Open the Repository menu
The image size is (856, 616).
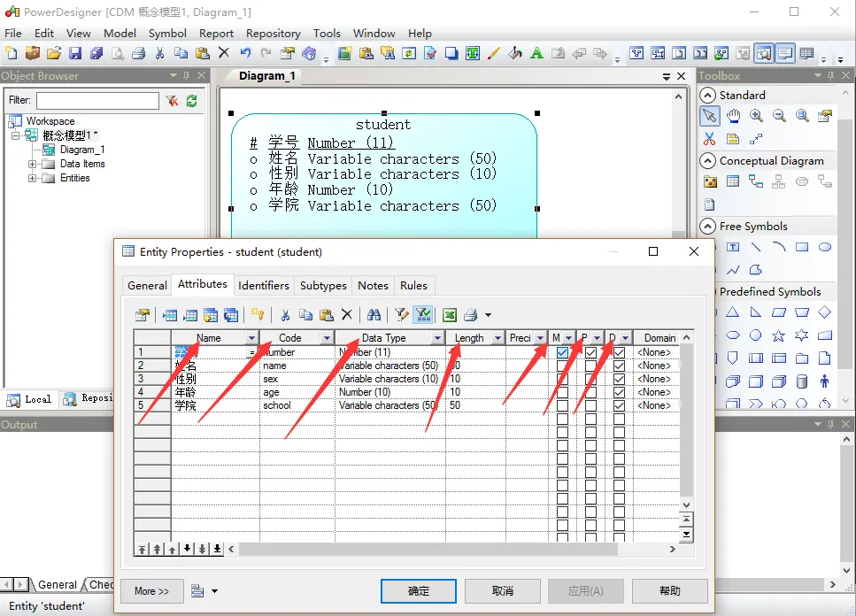(x=273, y=33)
